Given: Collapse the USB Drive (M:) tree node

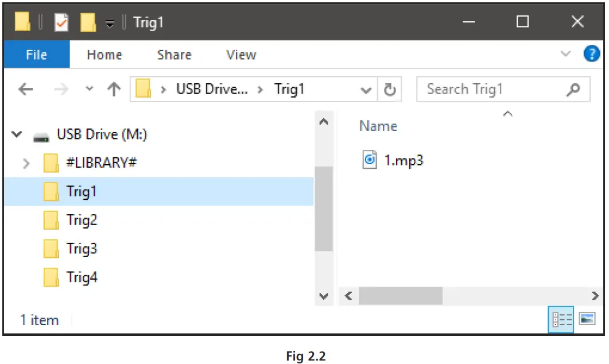Looking at the screenshot, I should click(17, 135).
